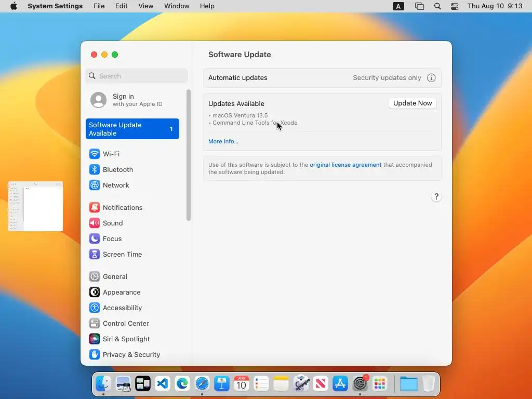Image resolution: width=532 pixels, height=399 pixels.
Task: Open the More Info… link
Action: point(223,141)
